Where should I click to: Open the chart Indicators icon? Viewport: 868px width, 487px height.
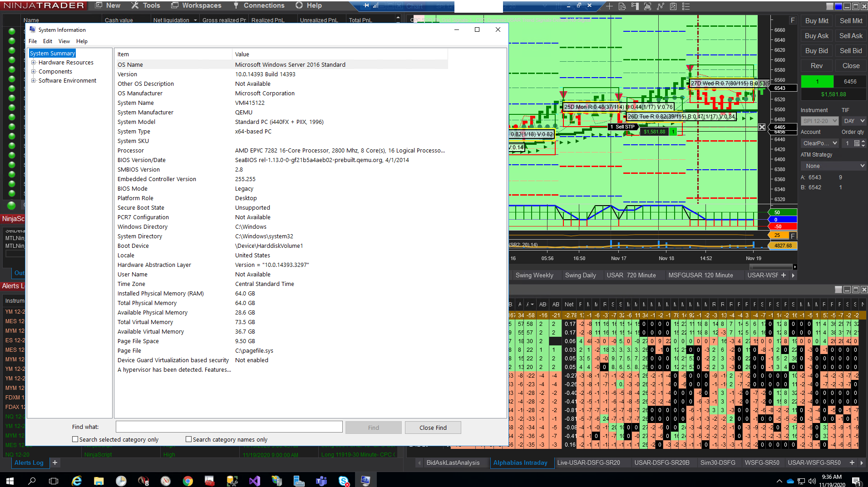[647, 6]
